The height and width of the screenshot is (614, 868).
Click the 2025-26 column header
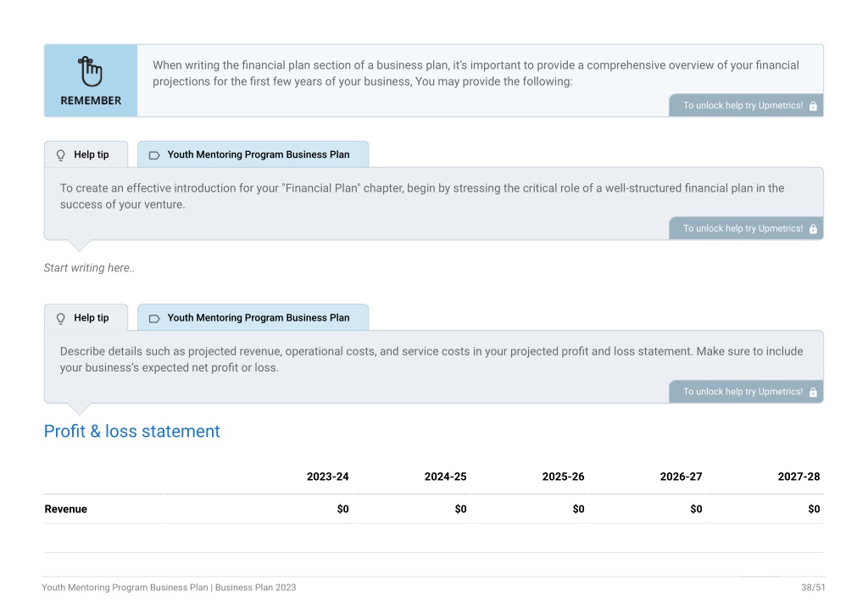(563, 477)
